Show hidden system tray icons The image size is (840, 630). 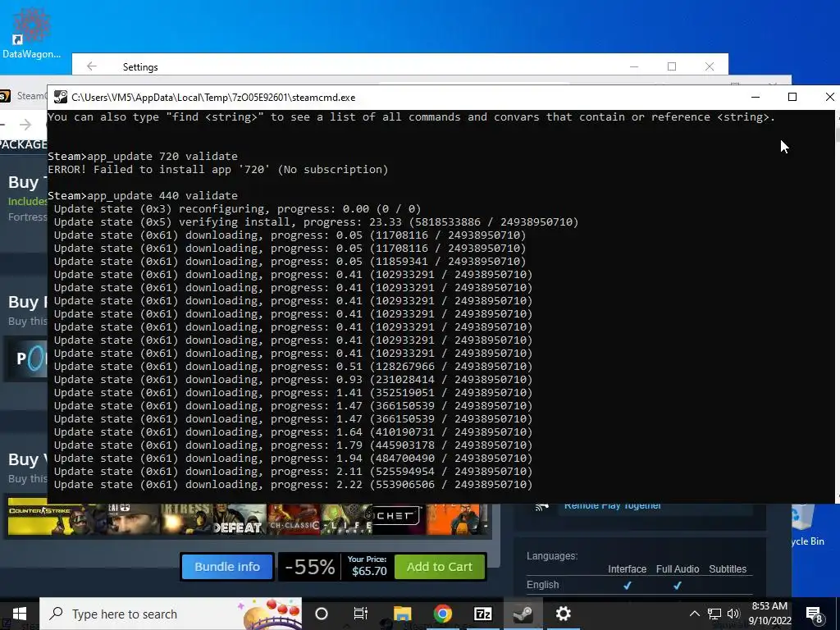click(694, 614)
